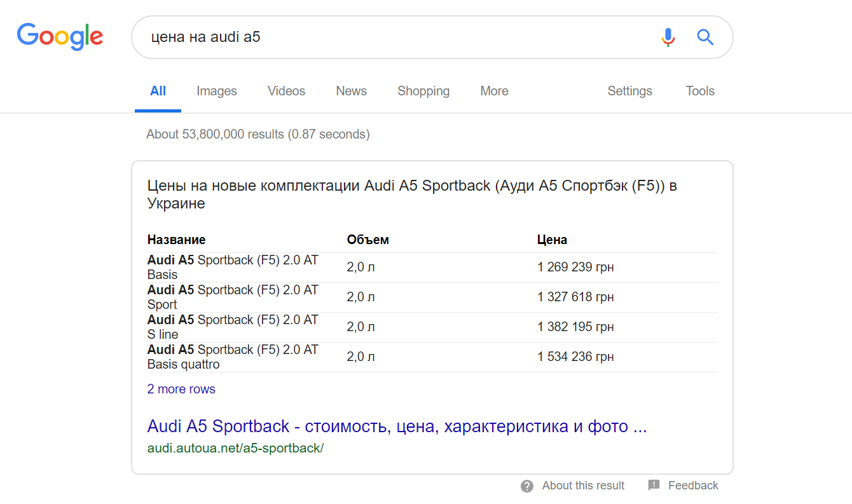Screen dimensions: 852x504
Task: Click the Feedback text link
Action: (693, 486)
